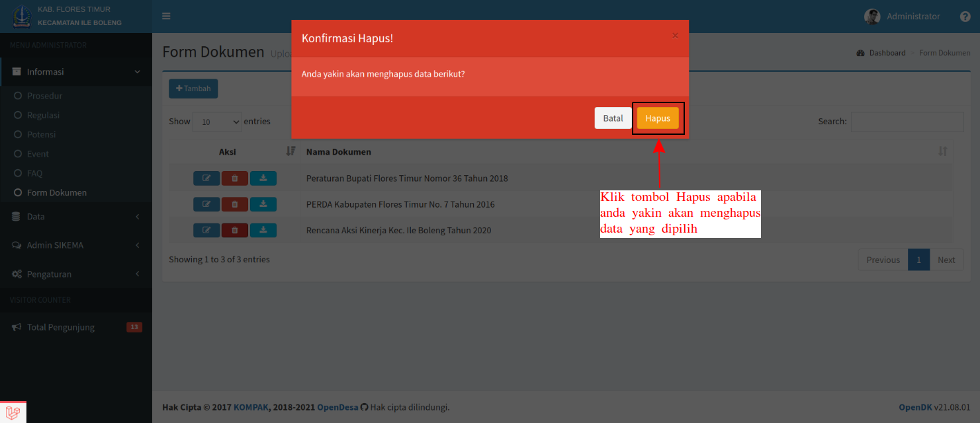Click the visitor count badge 13
The height and width of the screenshot is (423, 980).
[134, 327]
